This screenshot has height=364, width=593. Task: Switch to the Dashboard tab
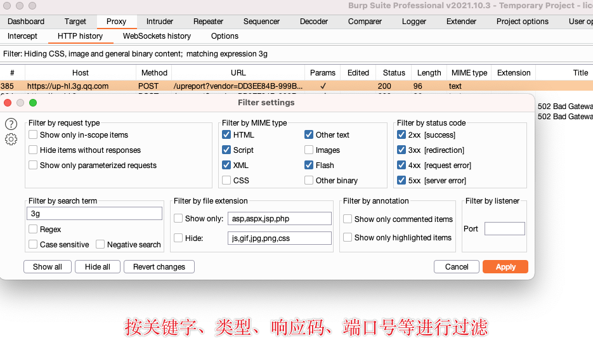click(x=26, y=22)
